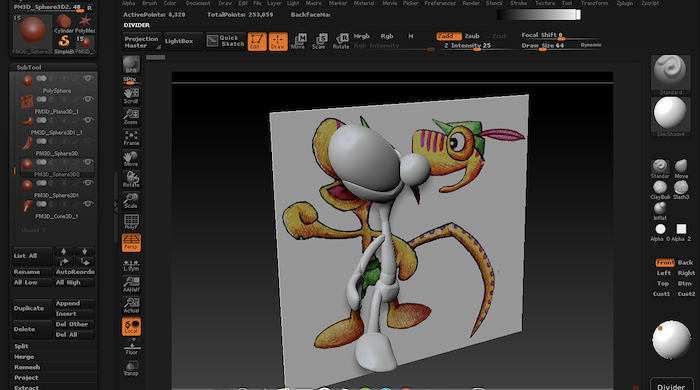
Task: Select the Slash3 brush icon
Action: 681,190
